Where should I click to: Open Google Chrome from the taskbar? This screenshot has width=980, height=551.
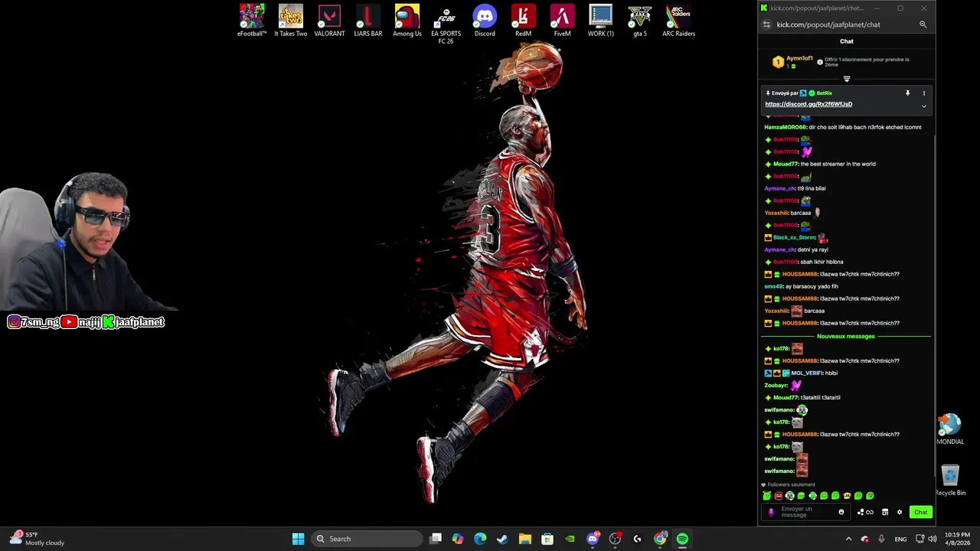coord(660,539)
